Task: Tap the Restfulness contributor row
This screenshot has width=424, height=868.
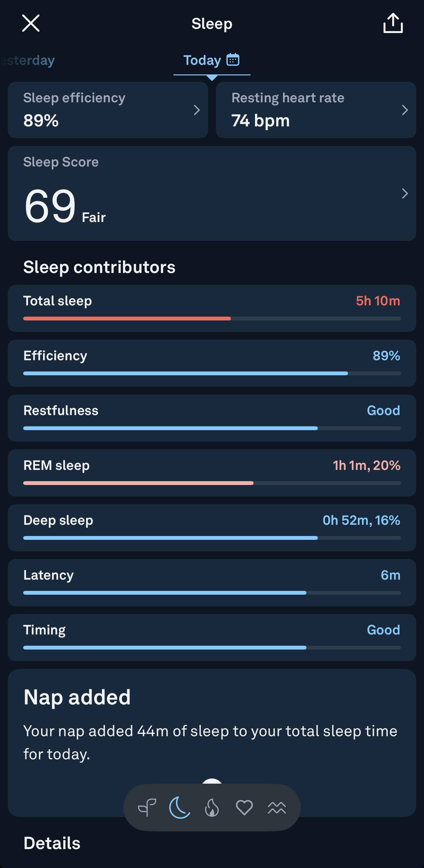Action: point(212,418)
